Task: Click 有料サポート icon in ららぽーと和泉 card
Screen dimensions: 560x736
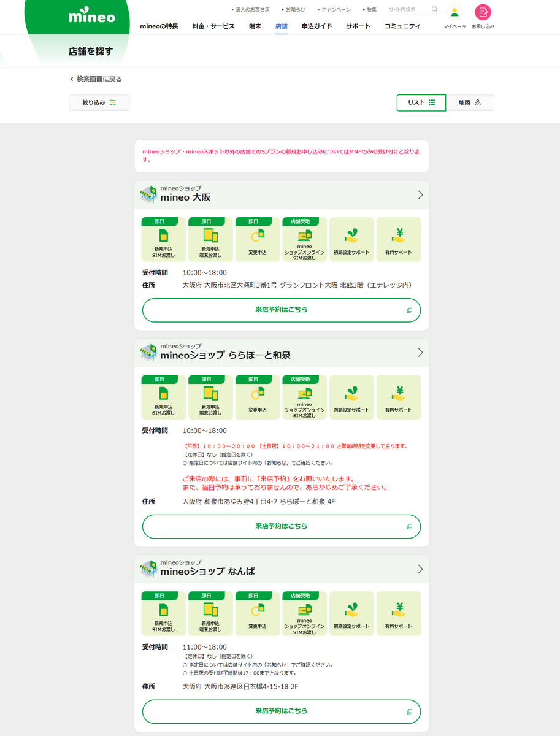Action: [399, 397]
